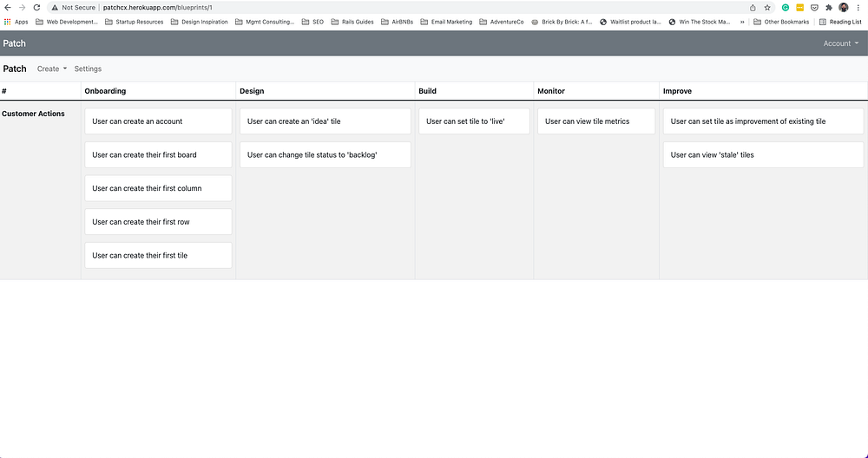Click the browser back arrow
This screenshot has width=868, height=458.
(8, 8)
